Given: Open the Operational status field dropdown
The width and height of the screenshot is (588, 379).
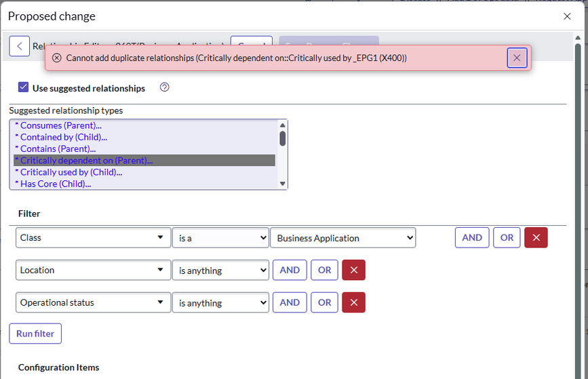Looking at the screenshot, I should pyautogui.click(x=93, y=302).
